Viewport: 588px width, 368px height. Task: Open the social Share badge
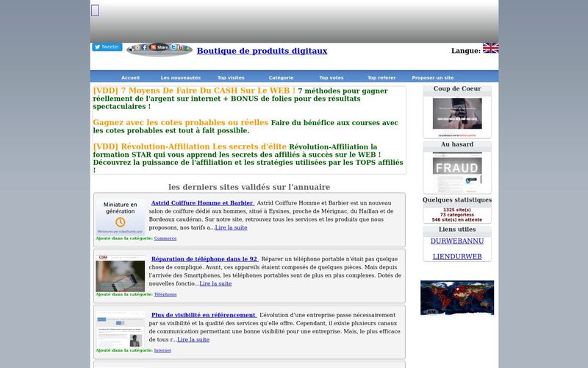pyautogui.click(x=159, y=49)
